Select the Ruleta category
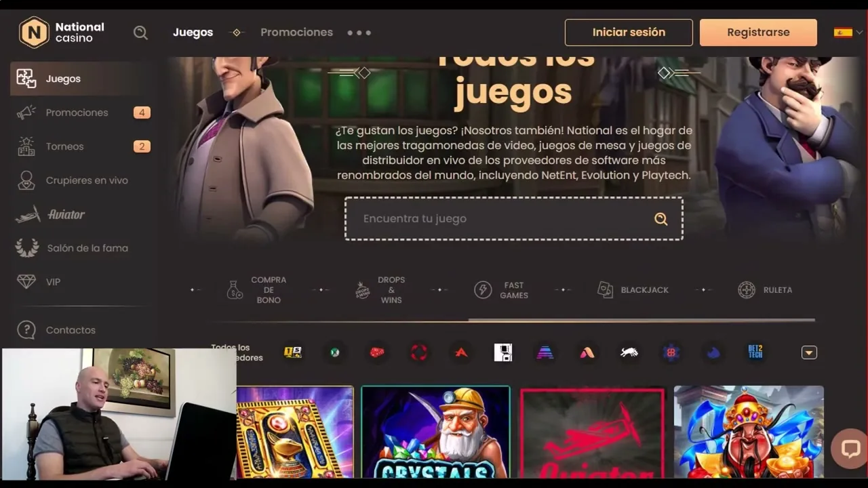Screen dimensions: 868x488 pos(764,290)
